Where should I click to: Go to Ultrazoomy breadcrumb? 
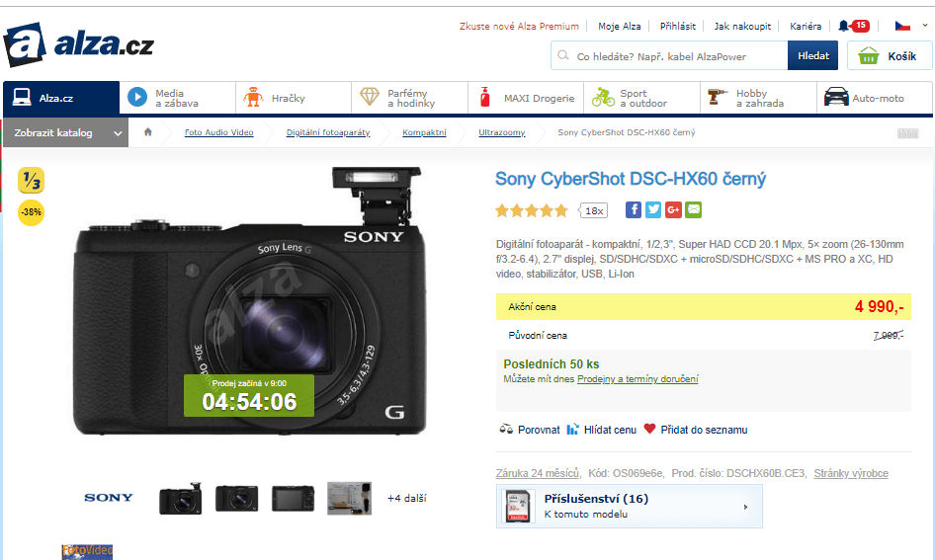(x=501, y=132)
